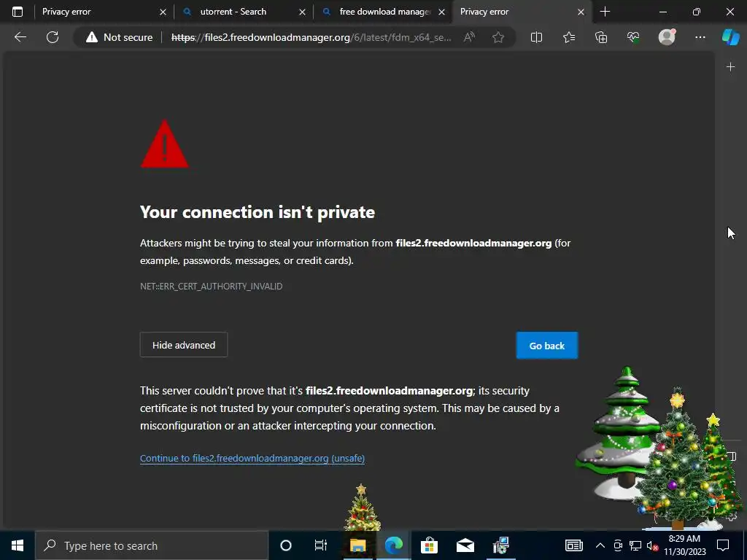Open the network status tray icon
Viewport: 747px width, 560px height.
click(x=635, y=545)
